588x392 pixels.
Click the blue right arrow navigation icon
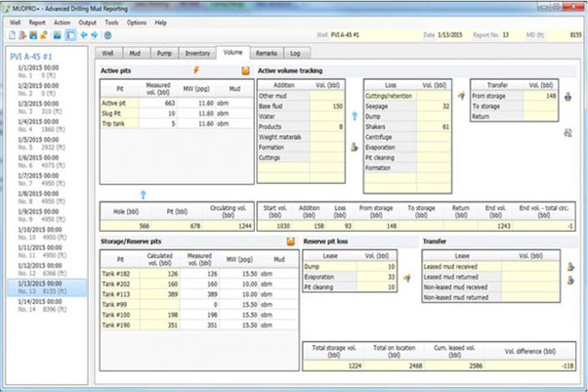coord(94,34)
